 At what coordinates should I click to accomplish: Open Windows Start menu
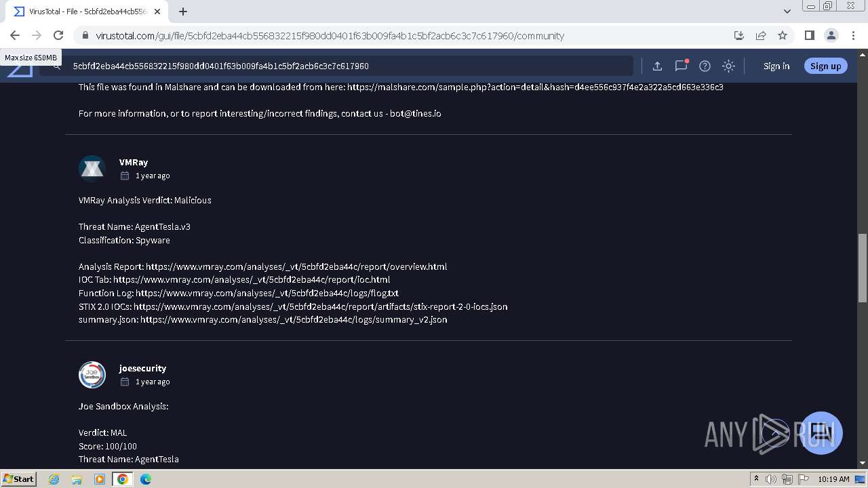[19, 479]
